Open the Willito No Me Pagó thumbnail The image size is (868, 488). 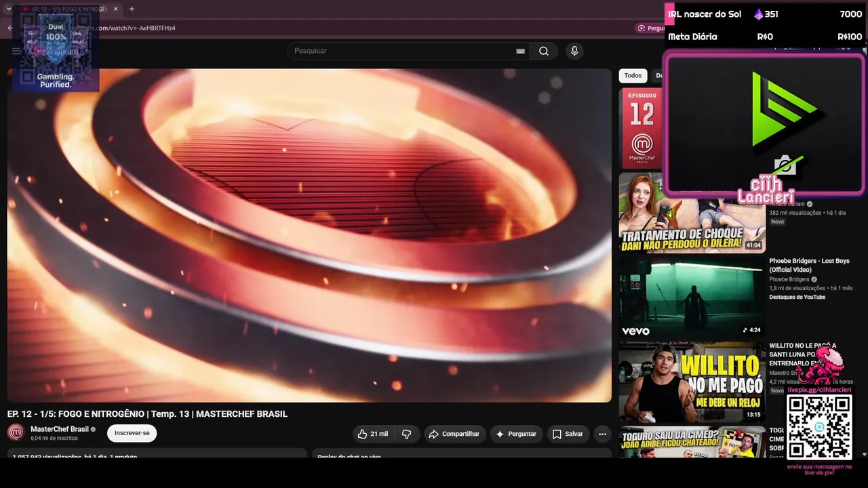[x=692, y=382]
